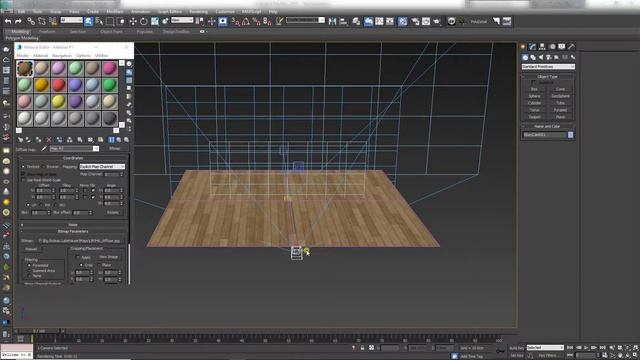
Task: Open the reference coordinate system dropdown
Action: click(x=182, y=20)
